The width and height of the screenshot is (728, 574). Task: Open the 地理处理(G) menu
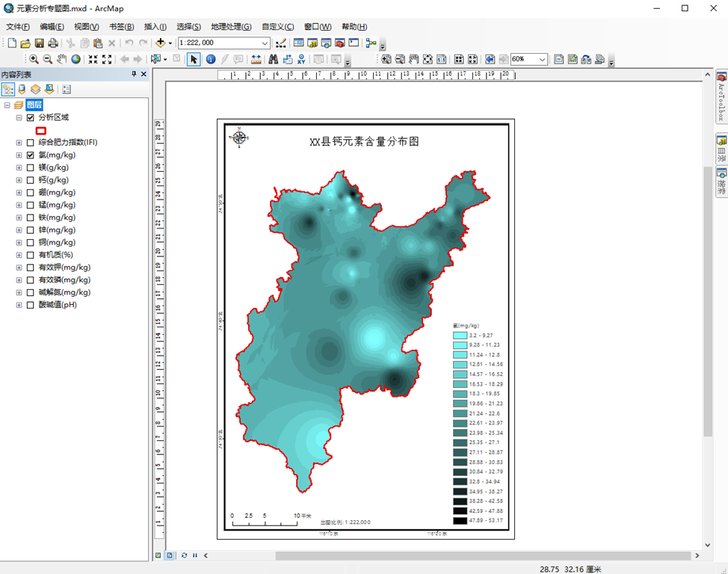(231, 27)
